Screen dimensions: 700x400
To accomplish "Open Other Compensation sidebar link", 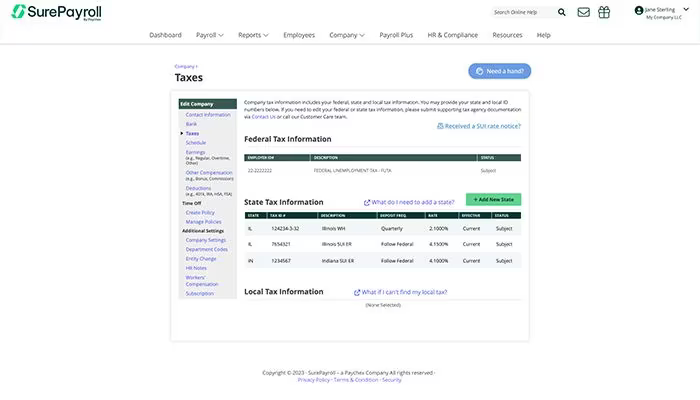I will pos(209,172).
